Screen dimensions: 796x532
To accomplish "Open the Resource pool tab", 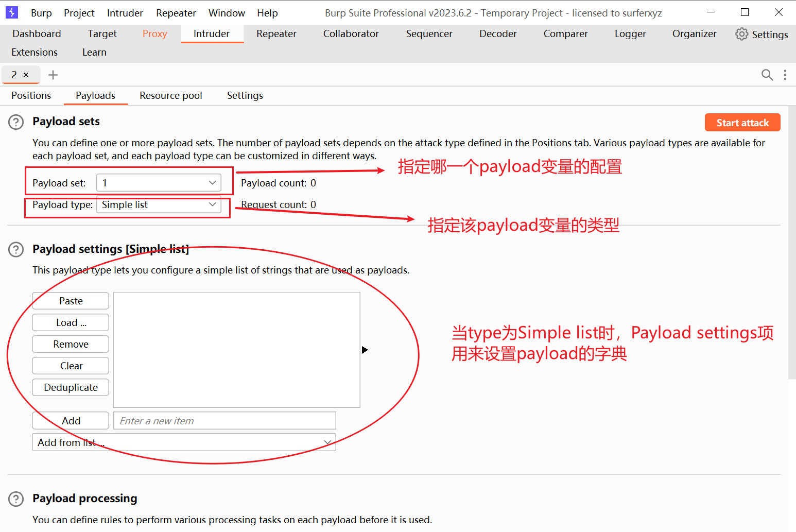I will click(170, 96).
